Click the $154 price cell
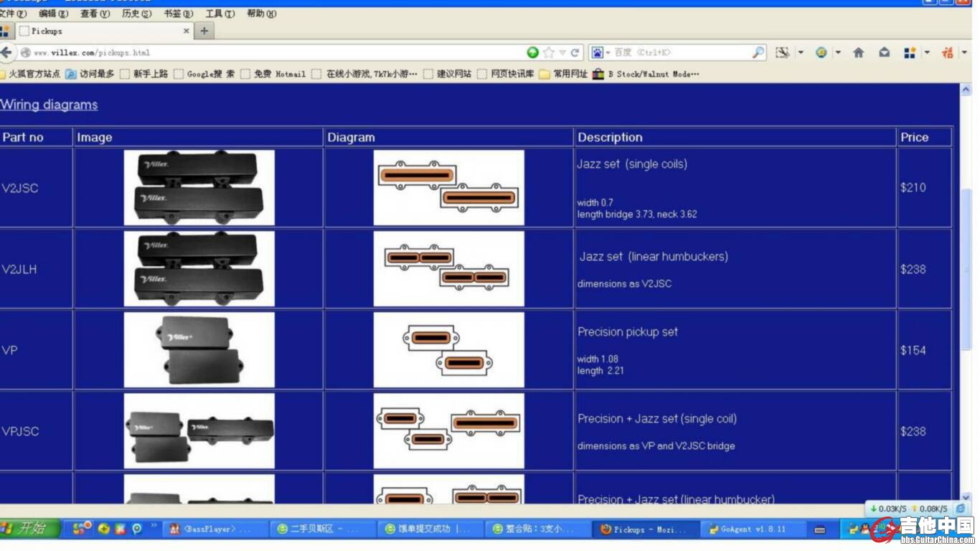The width and height of the screenshot is (980, 551). coord(924,350)
